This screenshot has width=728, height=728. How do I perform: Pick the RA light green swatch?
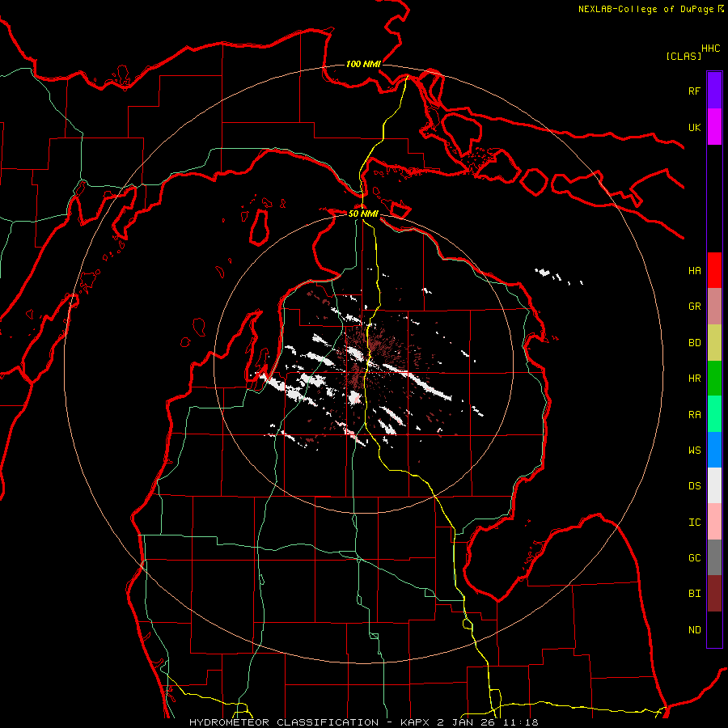pos(714,414)
